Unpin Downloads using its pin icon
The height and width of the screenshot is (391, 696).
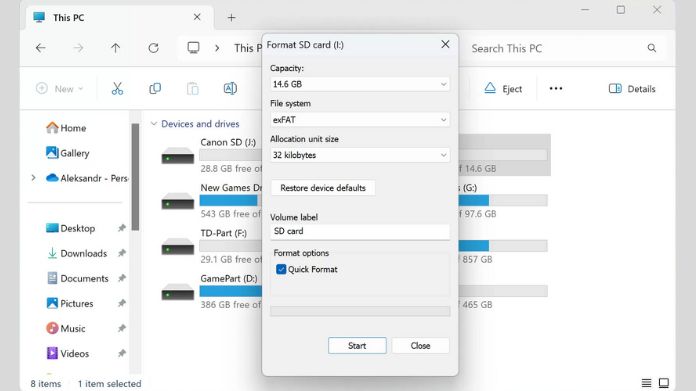(122, 253)
